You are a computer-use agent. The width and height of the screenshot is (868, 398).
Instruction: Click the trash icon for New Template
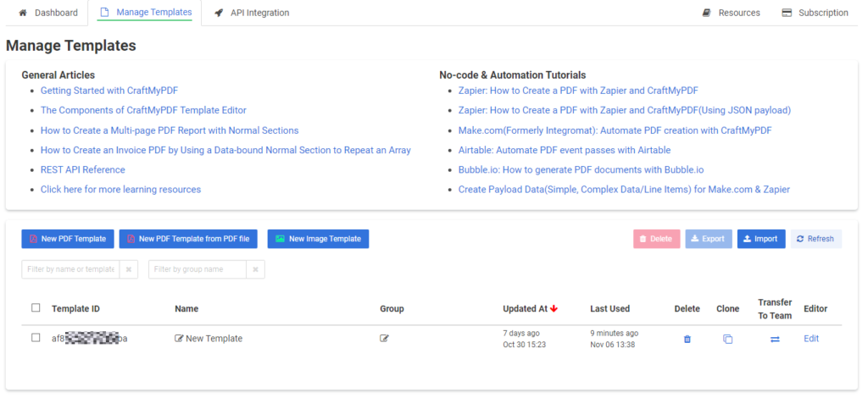pyautogui.click(x=687, y=340)
